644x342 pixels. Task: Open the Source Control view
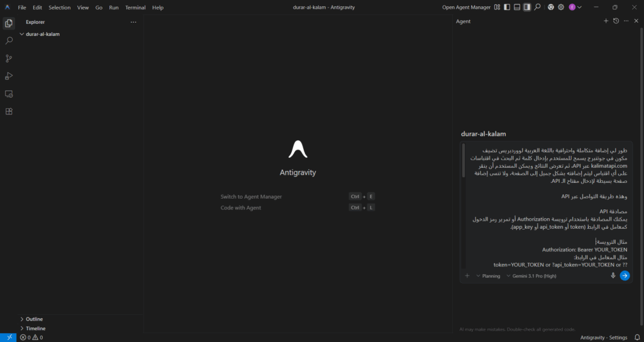tap(9, 58)
